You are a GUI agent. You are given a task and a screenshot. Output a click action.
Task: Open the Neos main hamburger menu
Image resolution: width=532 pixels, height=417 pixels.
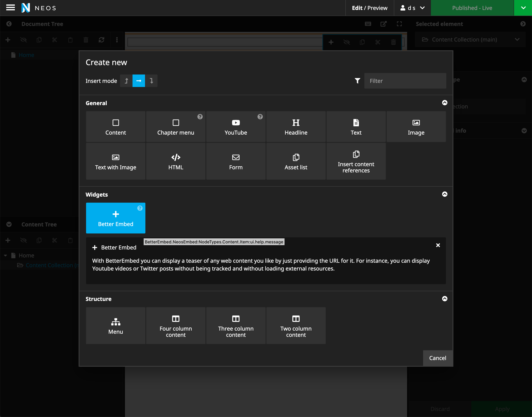(x=10, y=8)
